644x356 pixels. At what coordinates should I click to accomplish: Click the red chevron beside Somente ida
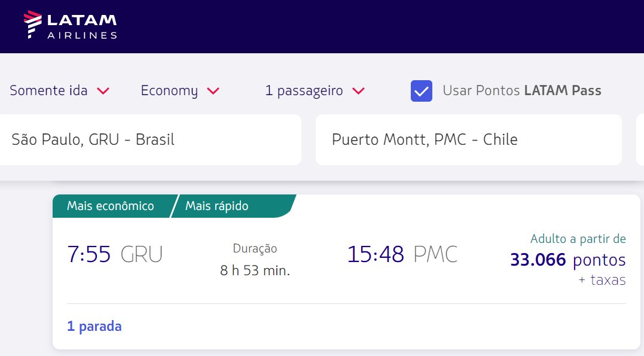coord(103,91)
